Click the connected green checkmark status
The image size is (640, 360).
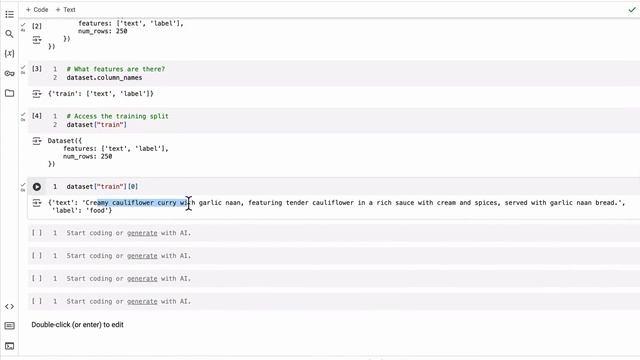tap(632, 9)
